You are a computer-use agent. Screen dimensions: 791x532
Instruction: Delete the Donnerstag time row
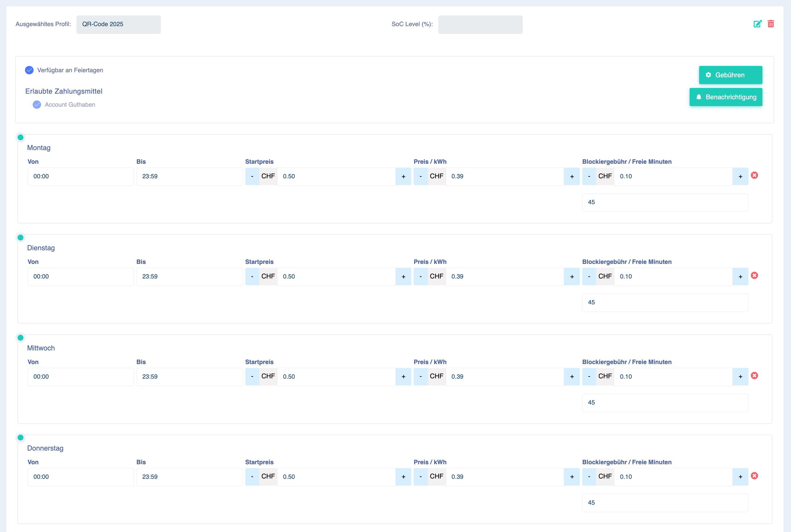tap(754, 475)
